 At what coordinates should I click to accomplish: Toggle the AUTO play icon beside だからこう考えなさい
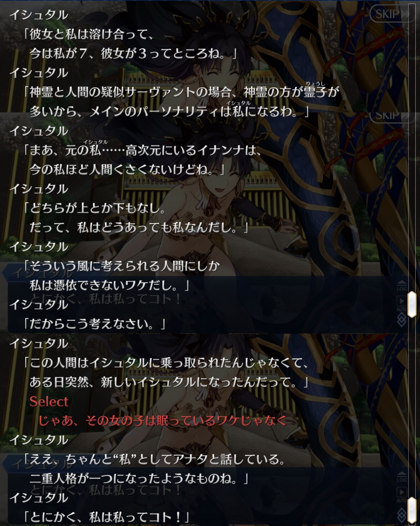402,303
